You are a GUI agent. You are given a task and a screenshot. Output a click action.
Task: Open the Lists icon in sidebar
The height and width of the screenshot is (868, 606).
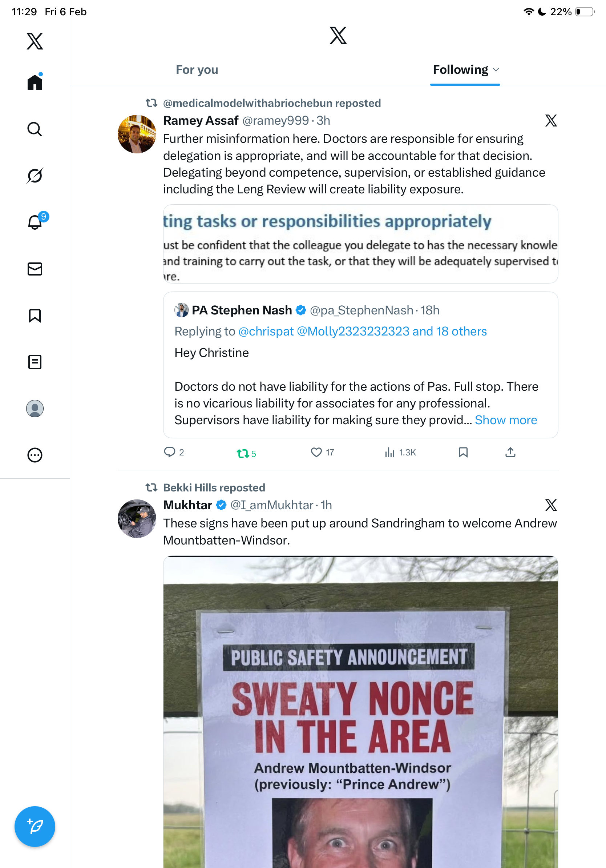[x=35, y=362]
